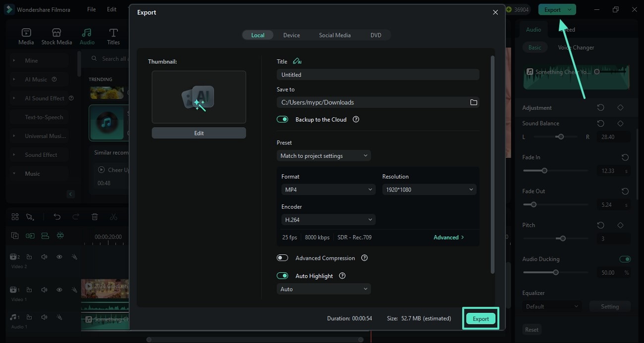644x343 pixels.
Task: Click Edit under the thumbnail
Action: (x=199, y=133)
